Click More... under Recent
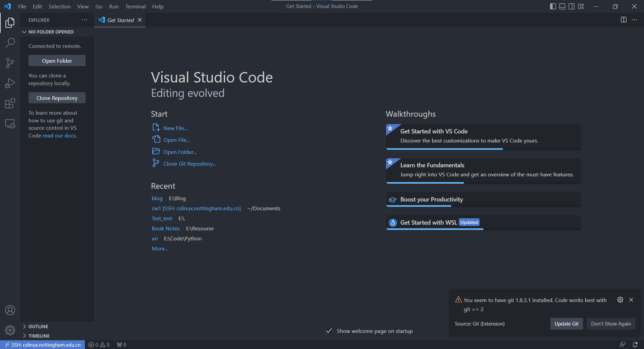644x349 pixels. 160,248
